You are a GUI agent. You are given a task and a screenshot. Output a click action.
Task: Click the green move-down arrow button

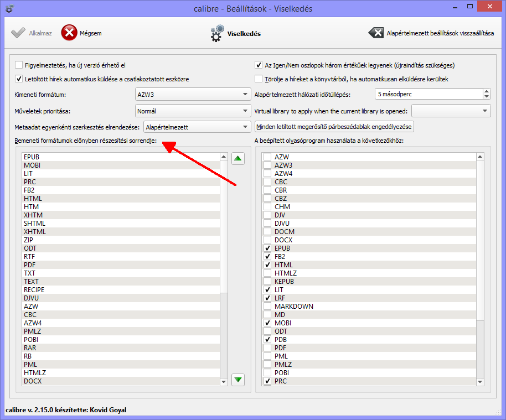pos(238,380)
